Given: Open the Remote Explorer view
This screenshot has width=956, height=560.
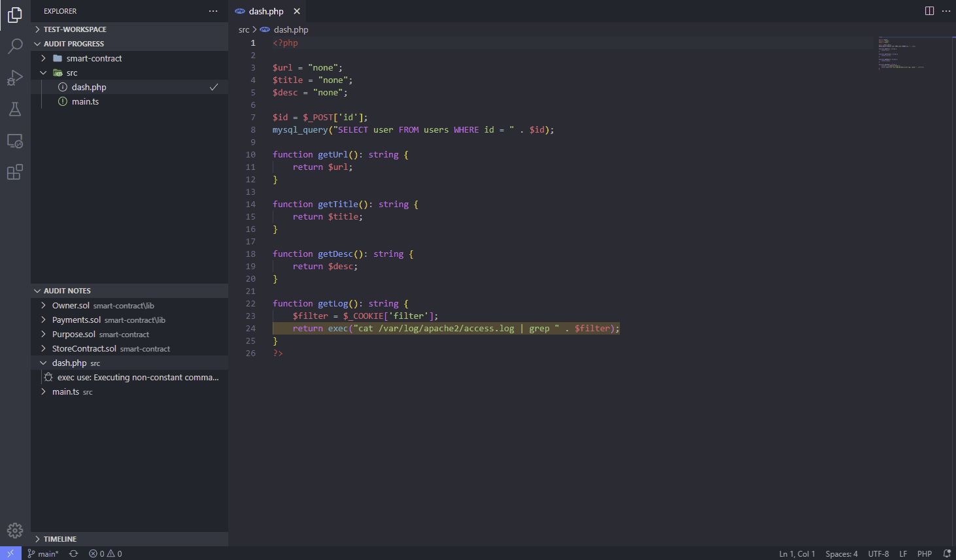Looking at the screenshot, I should [15, 141].
